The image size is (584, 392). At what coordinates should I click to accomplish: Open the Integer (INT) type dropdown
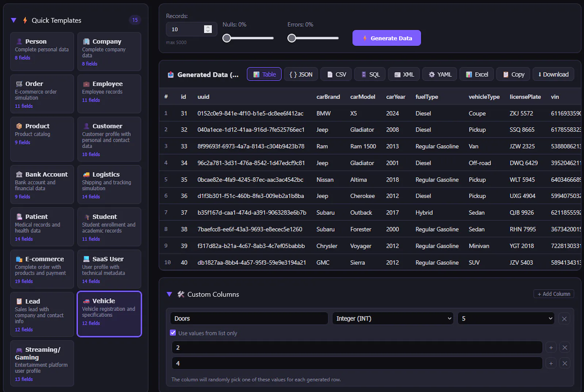(x=393, y=318)
